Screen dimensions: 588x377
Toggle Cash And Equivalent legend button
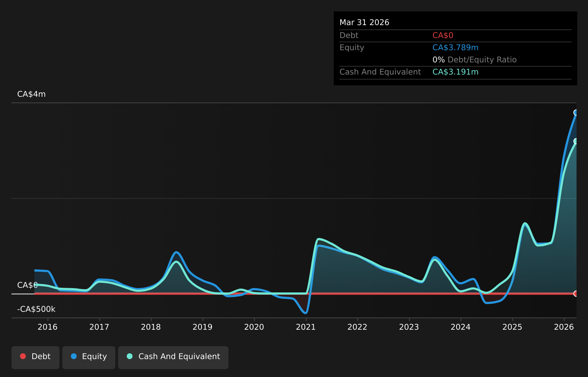[x=173, y=357]
